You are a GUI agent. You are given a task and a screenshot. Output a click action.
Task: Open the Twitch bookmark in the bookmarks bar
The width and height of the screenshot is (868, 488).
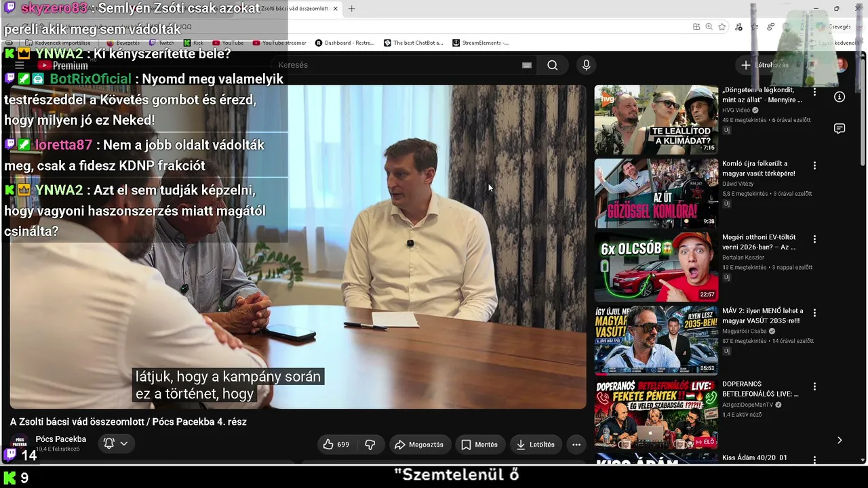point(162,43)
